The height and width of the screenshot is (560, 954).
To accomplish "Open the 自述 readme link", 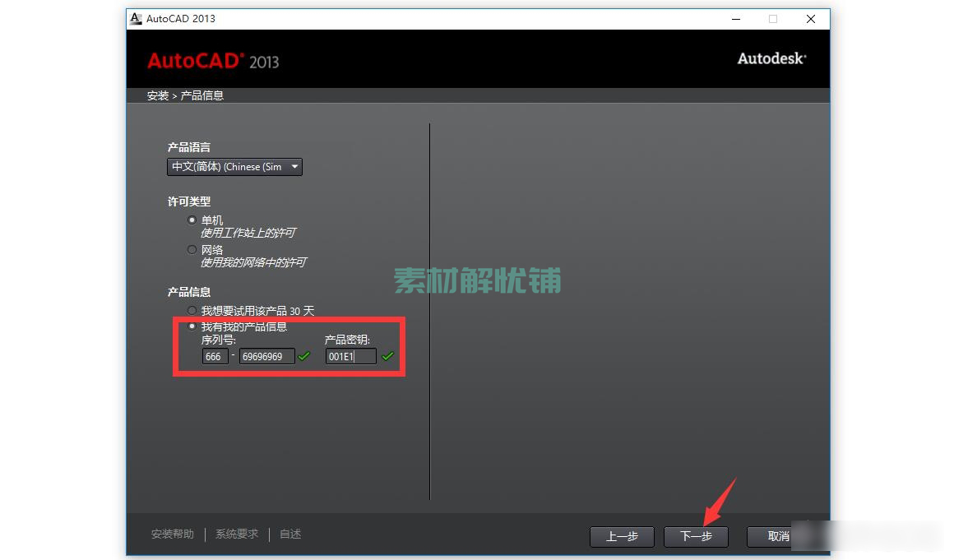I will 290,534.
